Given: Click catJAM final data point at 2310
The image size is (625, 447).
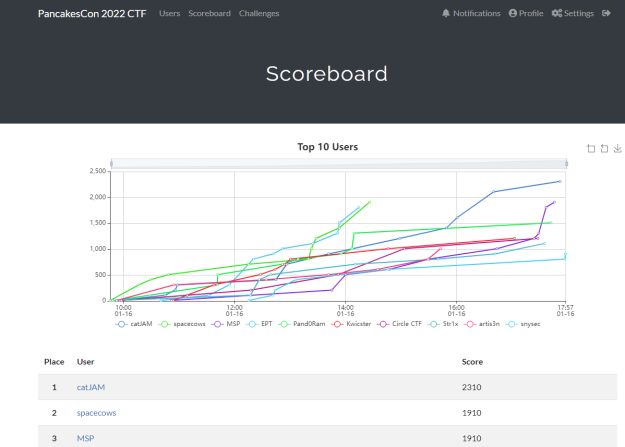Looking at the screenshot, I should (x=560, y=181).
